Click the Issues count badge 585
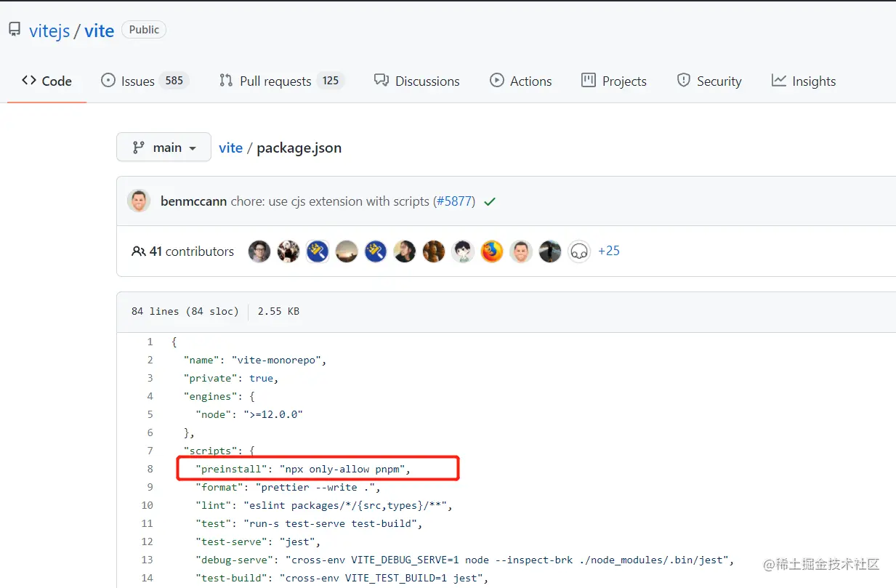Viewport: 896px width, 588px height. (174, 81)
